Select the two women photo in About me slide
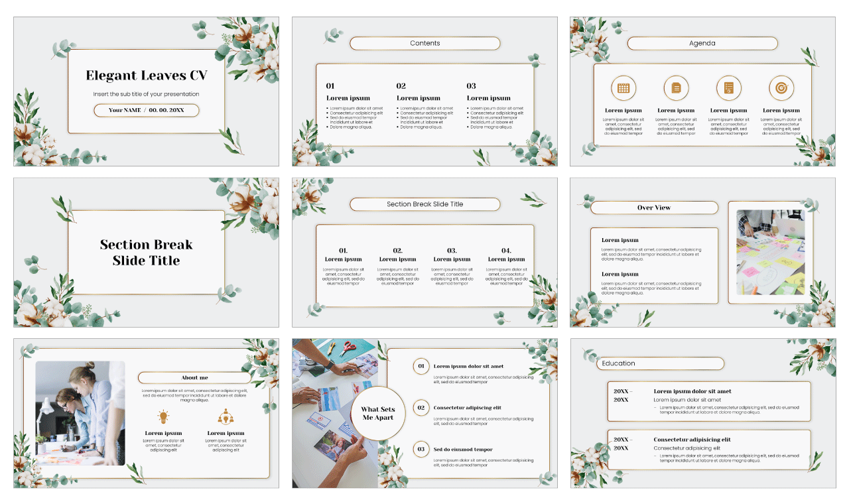 point(80,413)
